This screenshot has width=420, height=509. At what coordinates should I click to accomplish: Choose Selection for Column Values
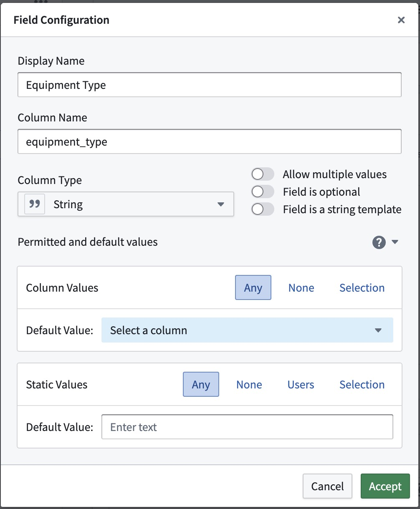pos(362,287)
